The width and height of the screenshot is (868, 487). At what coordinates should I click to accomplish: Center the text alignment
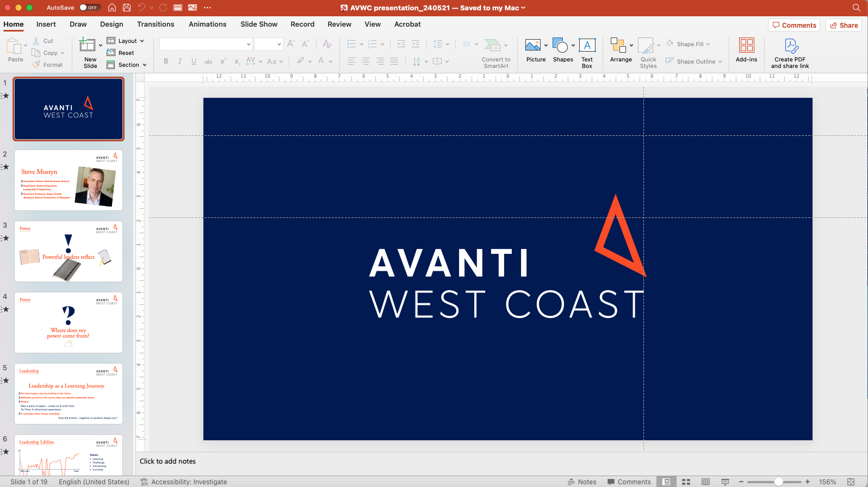(366, 61)
